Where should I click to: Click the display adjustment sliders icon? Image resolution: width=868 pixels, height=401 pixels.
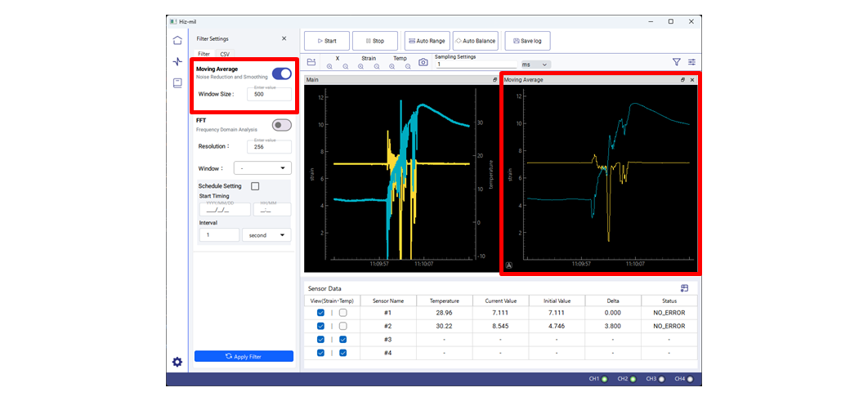691,62
